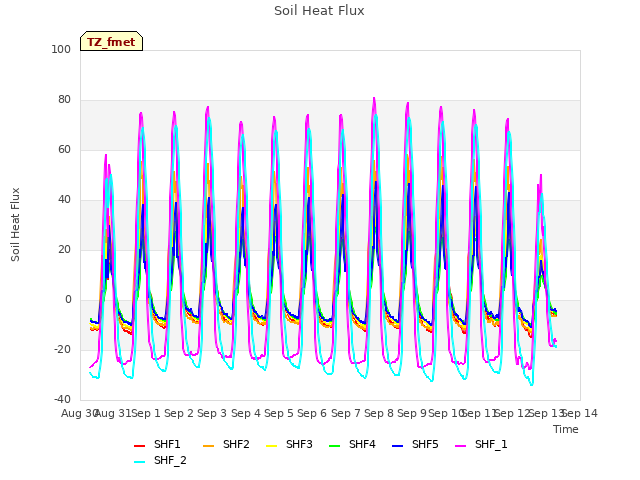Click the 20 y-axis tick label
This screenshot has width=640, height=480.
coord(64,249)
